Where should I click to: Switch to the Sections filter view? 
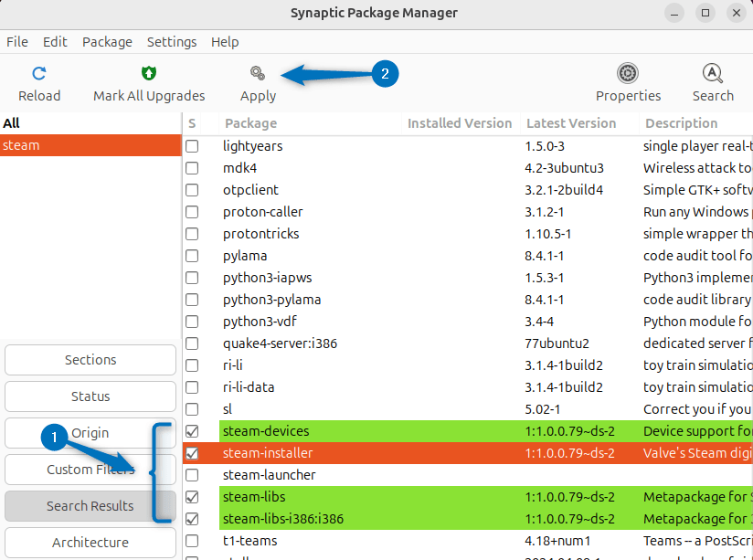pos(90,360)
